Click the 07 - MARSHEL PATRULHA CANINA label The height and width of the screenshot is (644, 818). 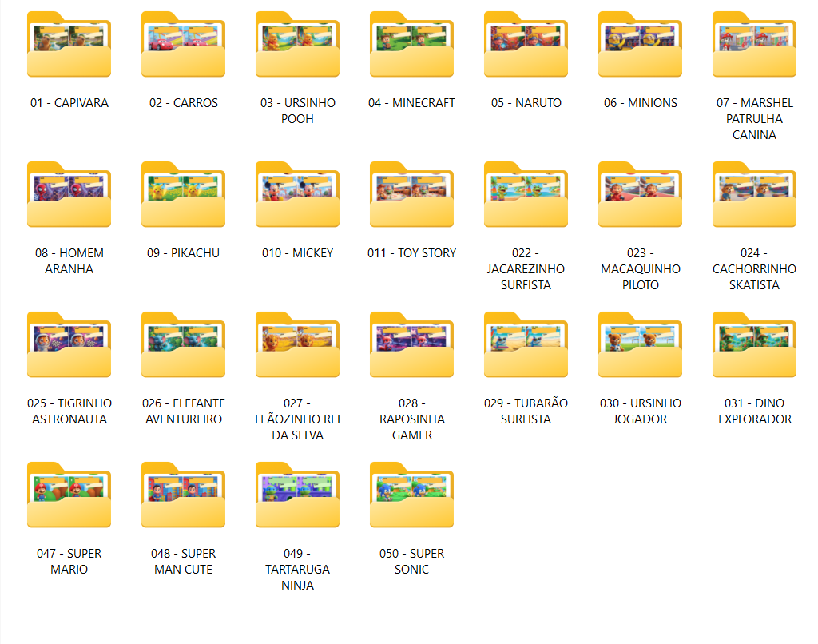point(754,119)
